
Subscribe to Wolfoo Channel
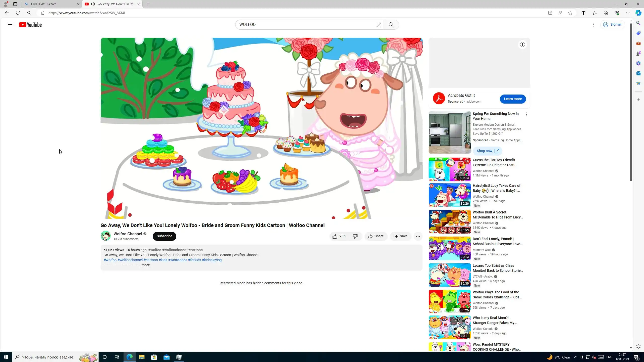(x=164, y=236)
